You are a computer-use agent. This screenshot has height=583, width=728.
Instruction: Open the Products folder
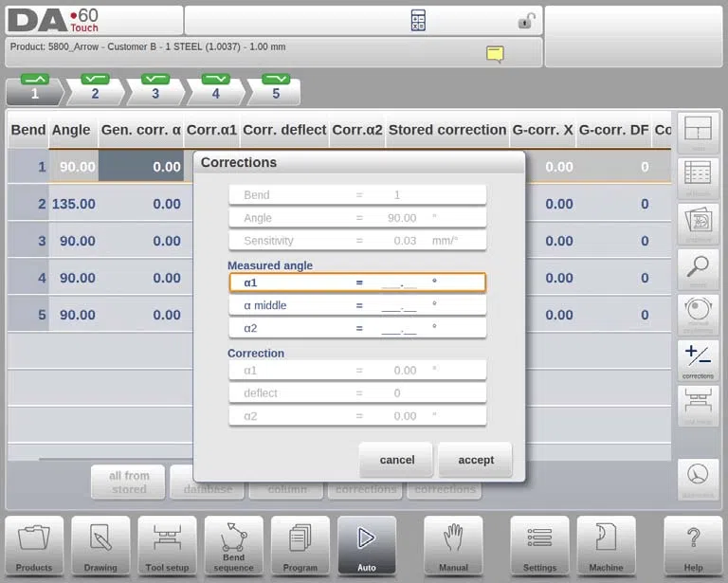(34, 546)
